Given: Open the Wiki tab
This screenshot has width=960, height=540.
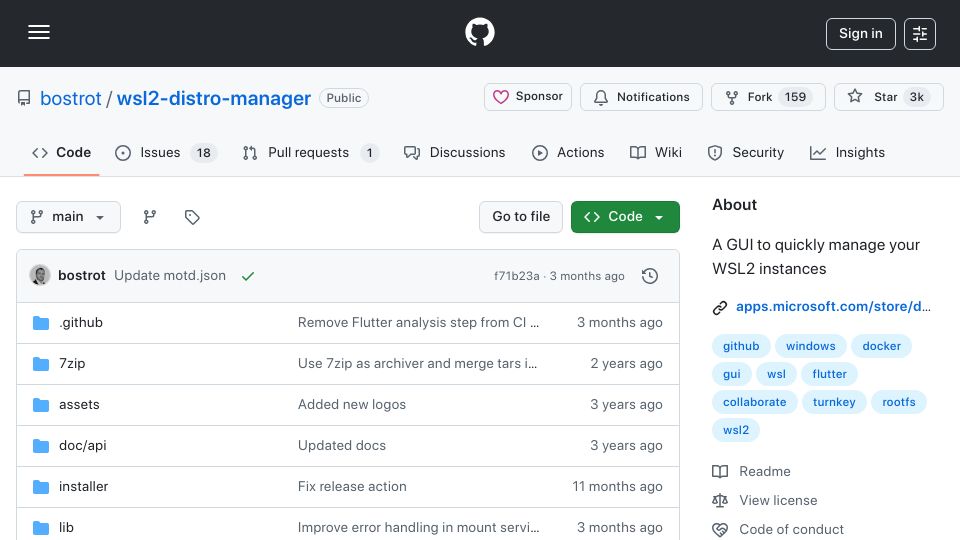Looking at the screenshot, I should tap(656, 153).
